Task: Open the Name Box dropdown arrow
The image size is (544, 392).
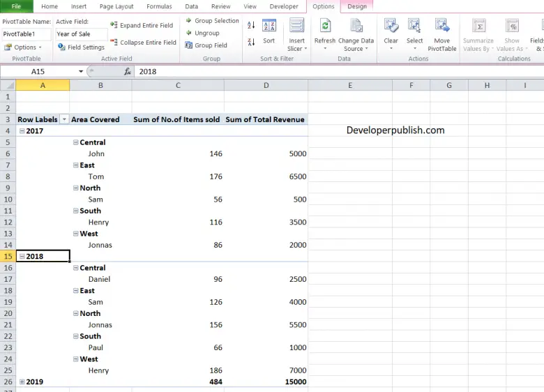Action: point(80,71)
